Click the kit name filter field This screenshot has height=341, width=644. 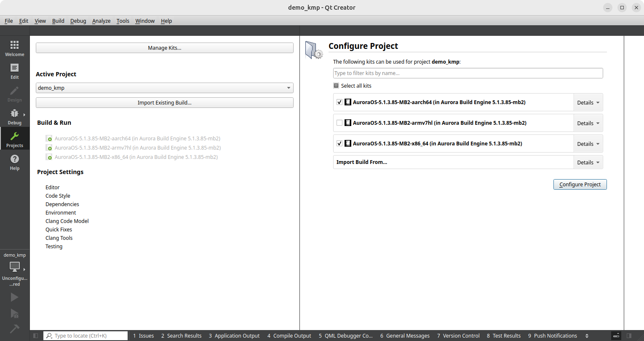click(468, 73)
